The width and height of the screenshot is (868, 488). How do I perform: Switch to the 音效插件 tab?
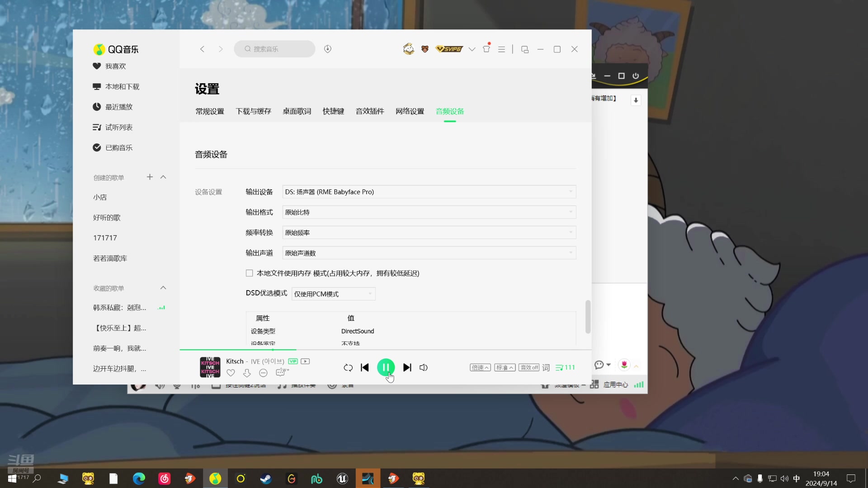point(369,111)
